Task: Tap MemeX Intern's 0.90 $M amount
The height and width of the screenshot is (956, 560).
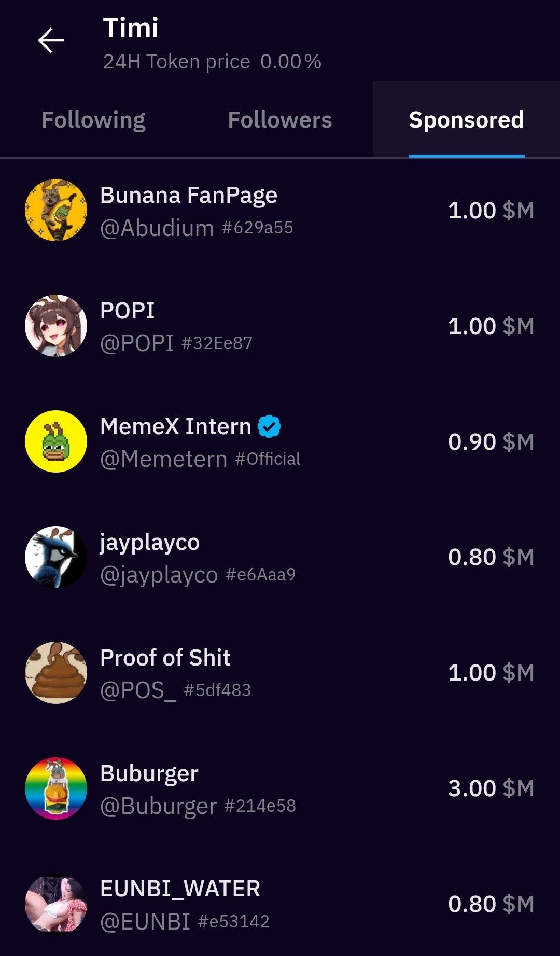Action: click(x=491, y=442)
